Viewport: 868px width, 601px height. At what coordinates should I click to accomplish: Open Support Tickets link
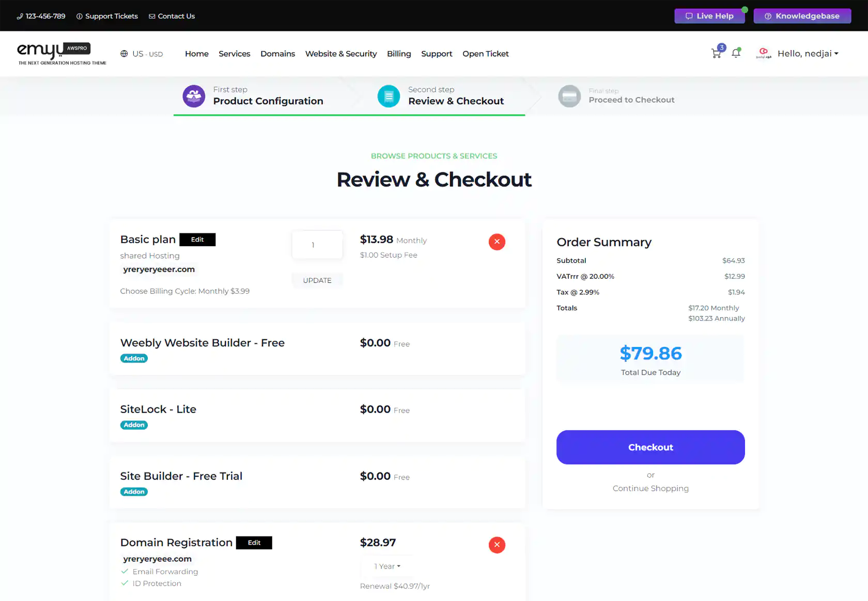coord(107,16)
